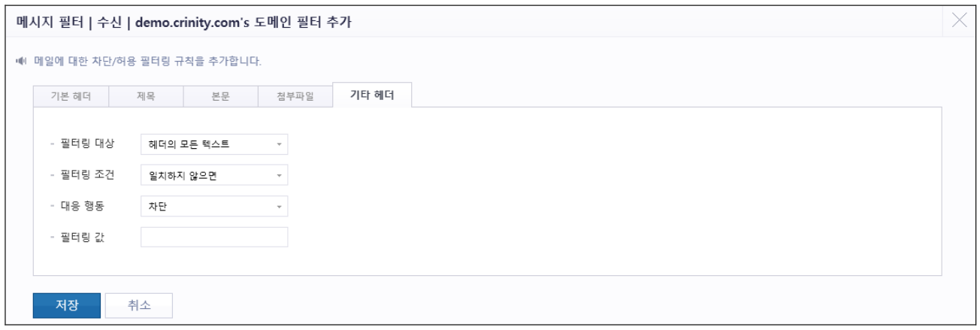Image resolution: width=980 pixels, height=330 pixels.
Task: Select the 기타 헤더 tab
Action: click(x=371, y=95)
